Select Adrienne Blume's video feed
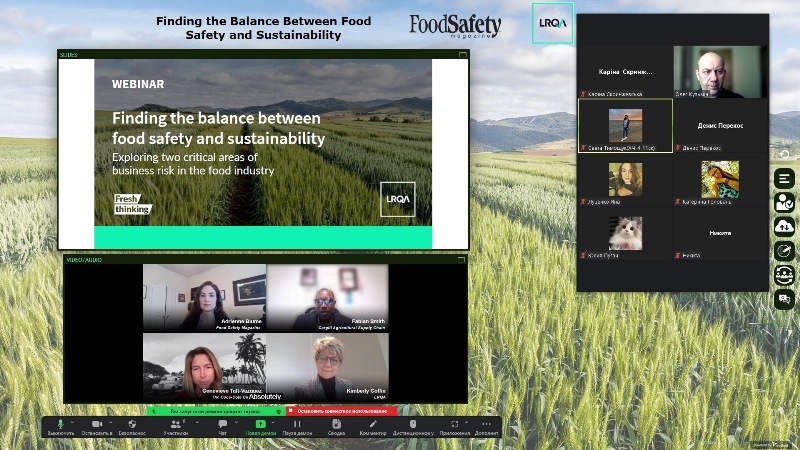The image size is (800, 450). coord(205,298)
